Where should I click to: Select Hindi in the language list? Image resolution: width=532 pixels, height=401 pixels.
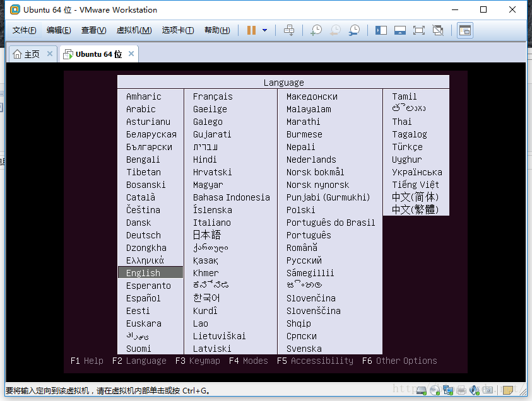point(204,160)
